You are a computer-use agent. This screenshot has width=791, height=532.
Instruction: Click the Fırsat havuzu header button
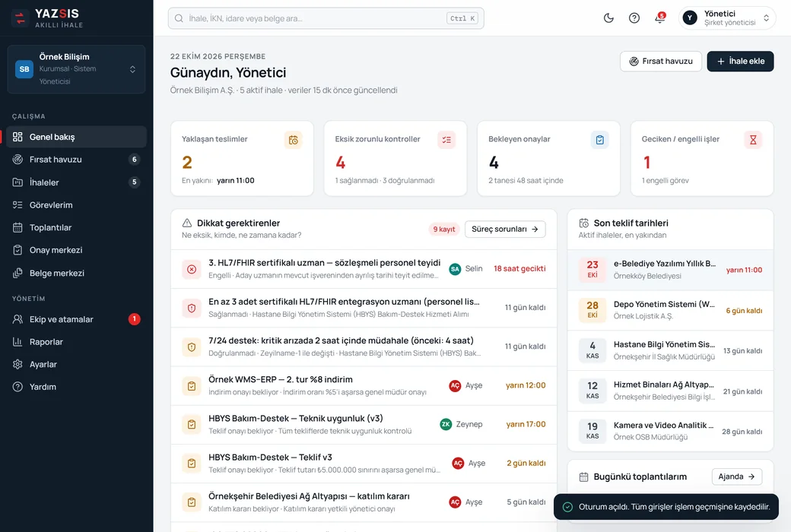click(661, 61)
